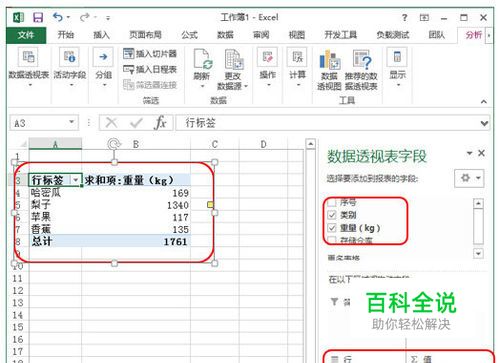Select row 12 header
500x363 pixels.
(x=18, y=290)
